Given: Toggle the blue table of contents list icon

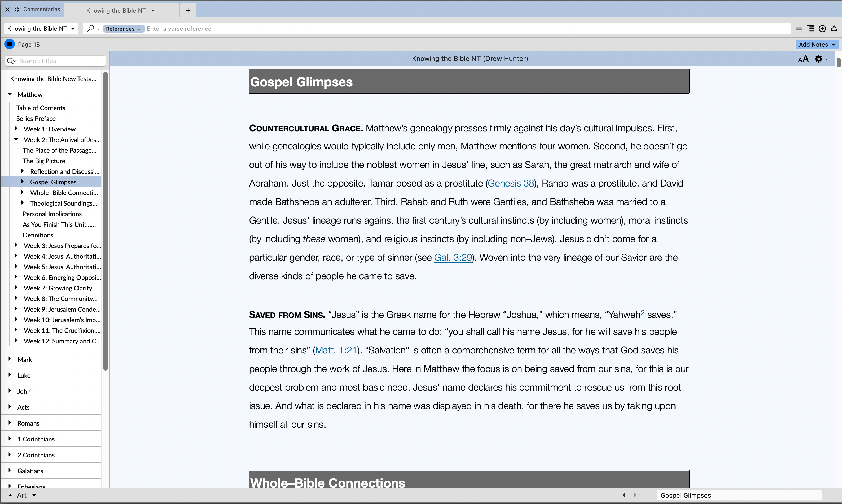Looking at the screenshot, I should (x=10, y=44).
